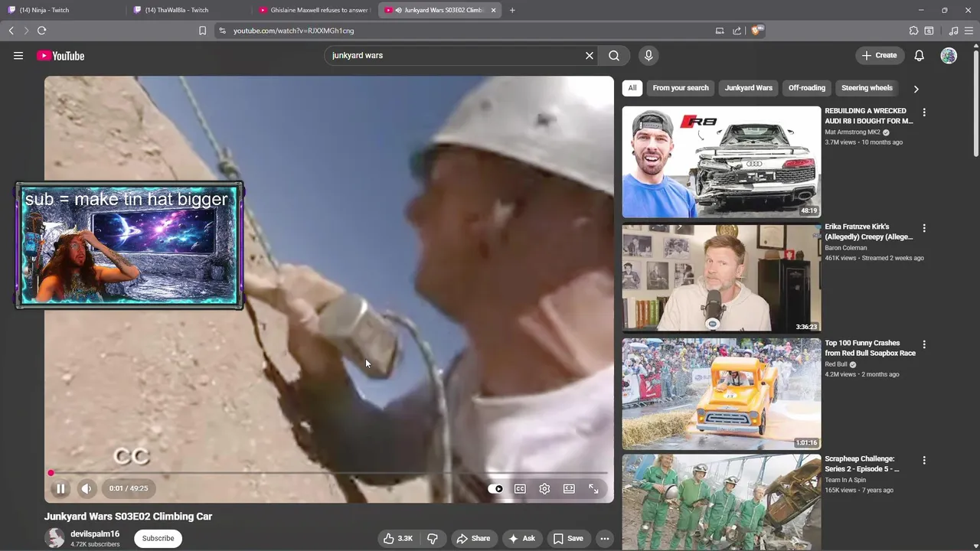
Task: Click the Share button under the video
Action: pyautogui.click(x=473, y=538)
